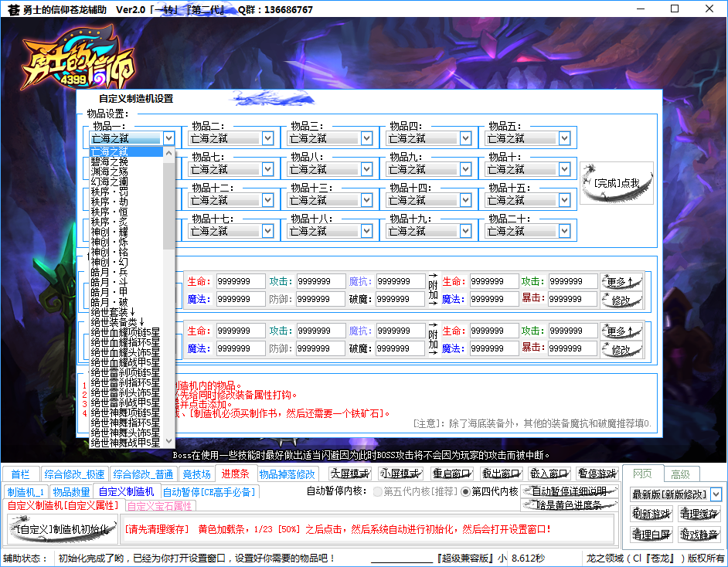The height and width of the screenshot is (567, 728).
Task: Choose 秩序·罚 in the dropdown list
Action: point(126,192)
